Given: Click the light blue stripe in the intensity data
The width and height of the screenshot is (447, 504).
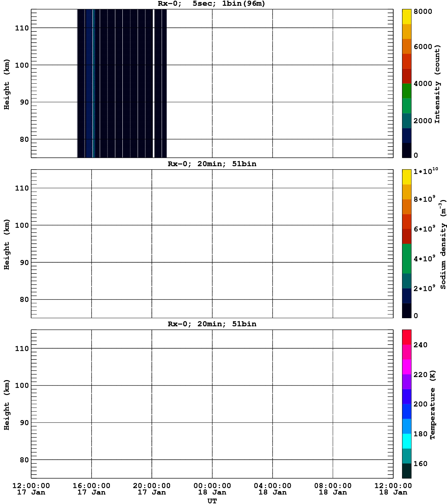Looking at the screenshot, I should coord(94,83).
